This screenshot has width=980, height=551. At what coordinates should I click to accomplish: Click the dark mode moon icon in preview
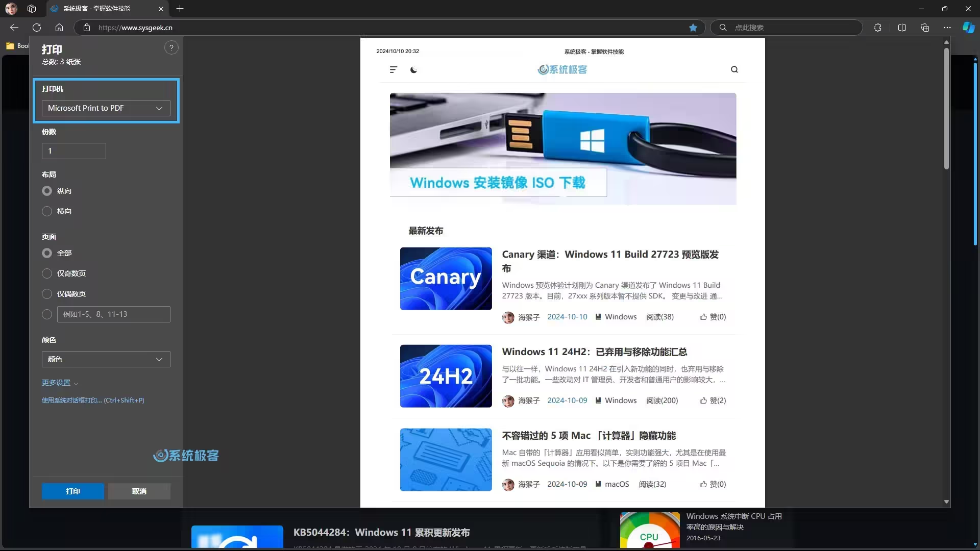(x=413, y=69)
